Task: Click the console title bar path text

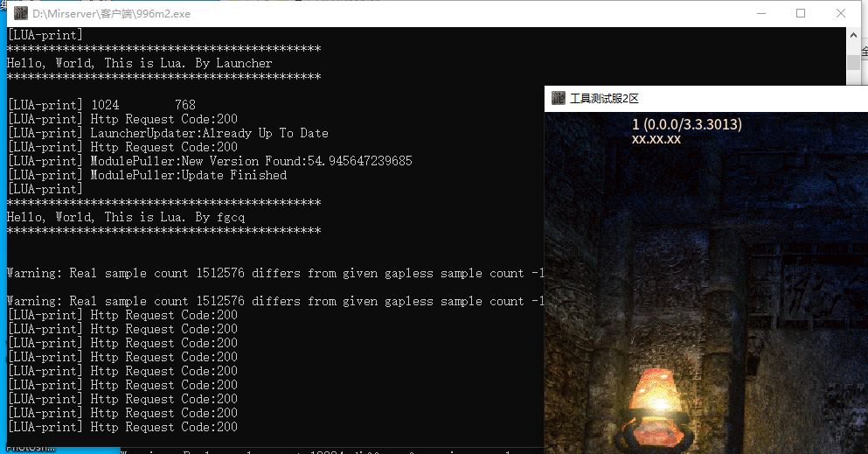Action: 112,14
